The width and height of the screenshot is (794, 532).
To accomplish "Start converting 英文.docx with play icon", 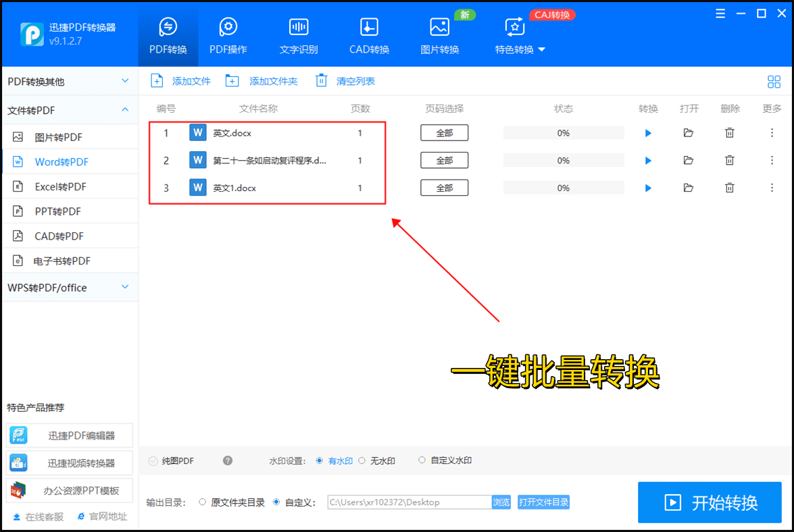I will coord(648,133).
